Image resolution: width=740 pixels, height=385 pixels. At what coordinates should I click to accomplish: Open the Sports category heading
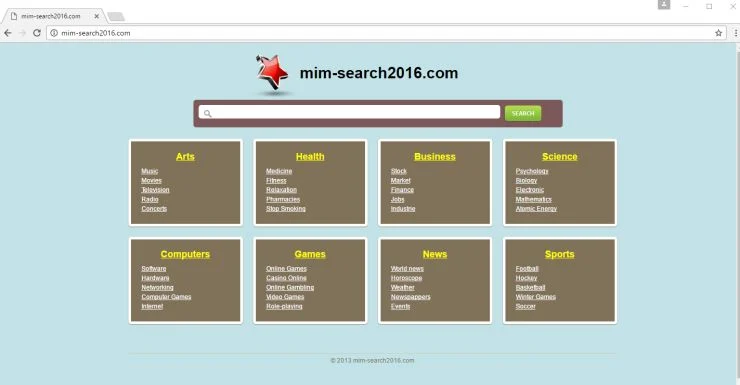point(560,254)
